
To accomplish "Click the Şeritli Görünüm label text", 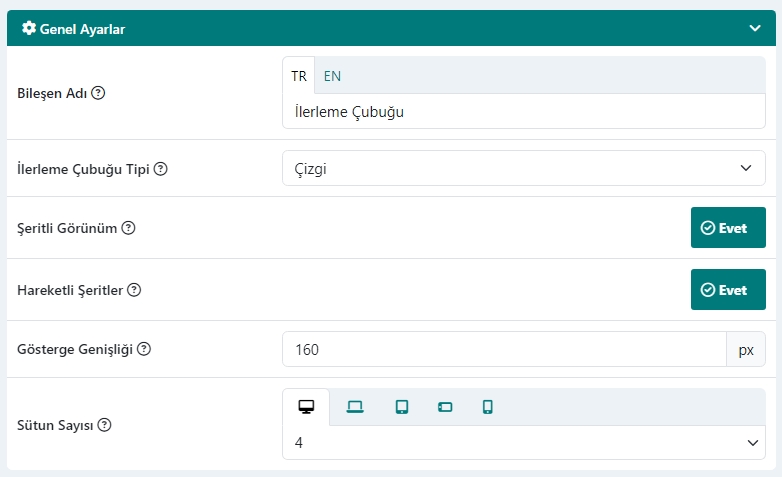I will click(x=67, y=229).
